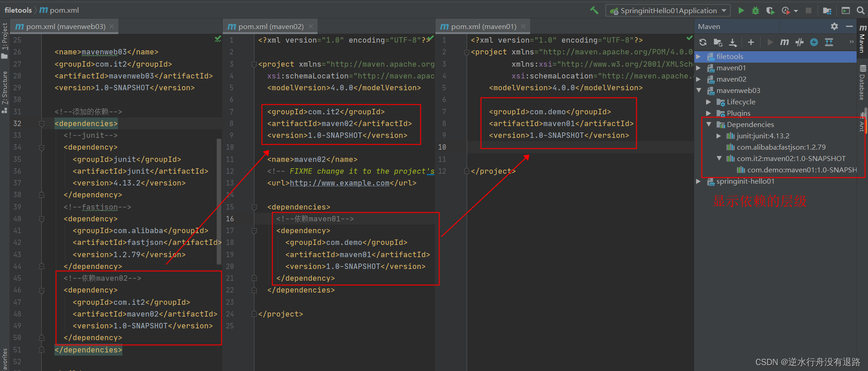This screenshot has height=371, width=868.
Task: Select com.alibaba:fastjson:1.2.79 dependency
Action: coord(776,147)
